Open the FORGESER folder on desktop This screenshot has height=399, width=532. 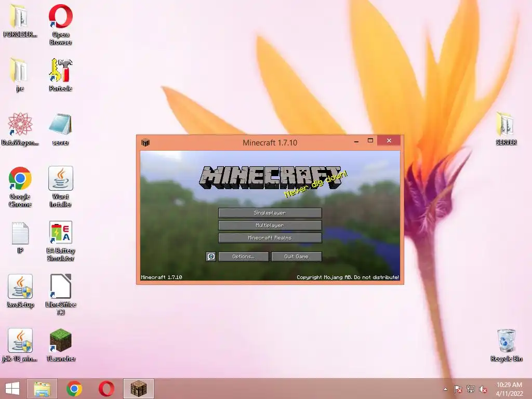click(x=20, y=21)
